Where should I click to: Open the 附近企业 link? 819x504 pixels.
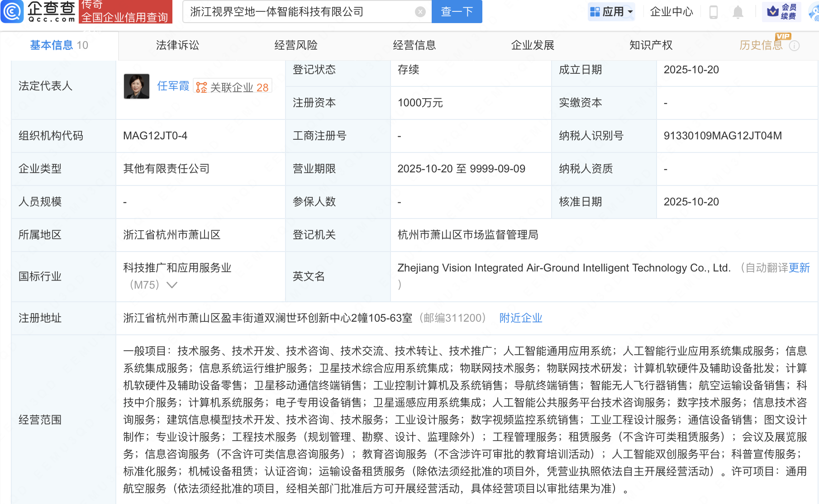click(520, 318)
